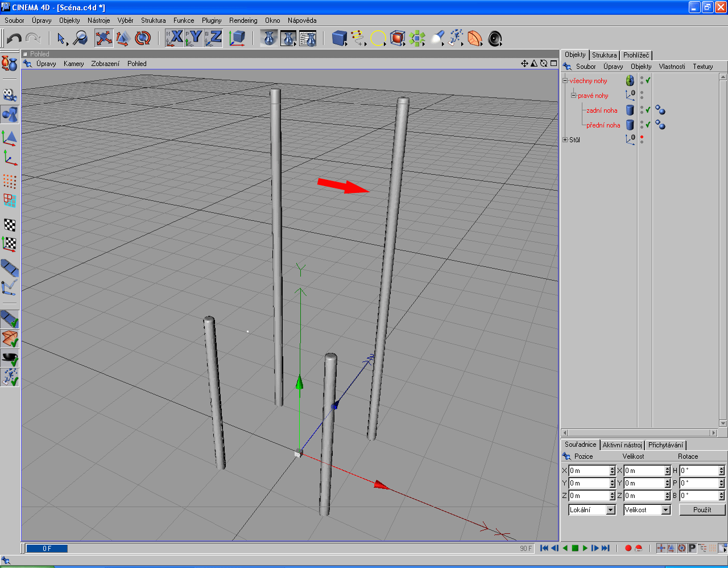The height and width of the screenshot is (568, 728).
Task: Select zadní noha in object tree
Action: pos(602,110)
